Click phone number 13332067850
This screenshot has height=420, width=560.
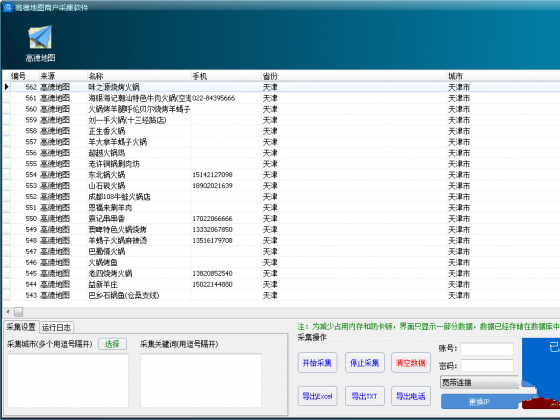click(x=212, y=230)
